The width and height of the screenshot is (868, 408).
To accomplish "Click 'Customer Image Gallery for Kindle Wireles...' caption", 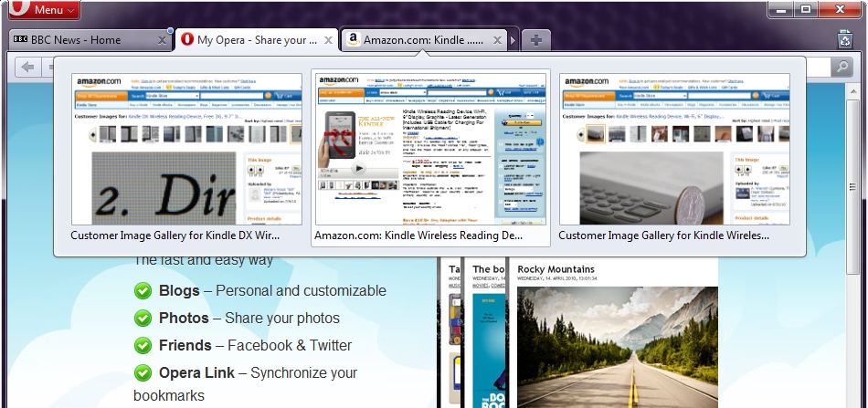I will click(663, 235).
